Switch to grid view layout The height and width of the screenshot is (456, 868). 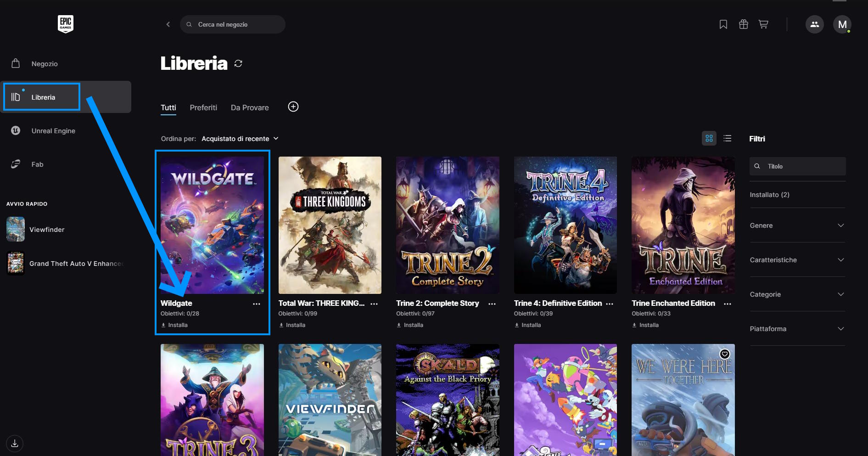point(709,138)
